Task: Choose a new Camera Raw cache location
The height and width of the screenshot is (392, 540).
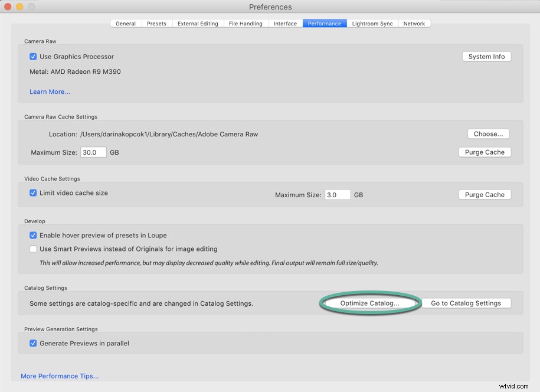Action: (488, 133)
